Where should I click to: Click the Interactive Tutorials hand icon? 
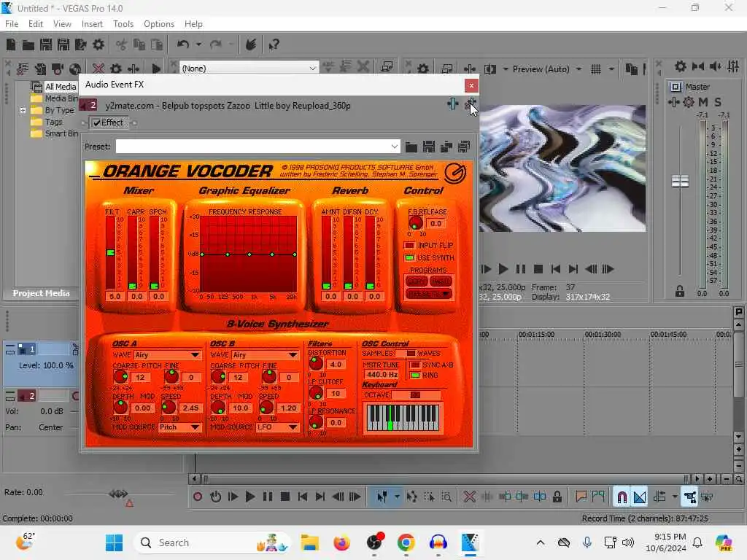tap(251, 44)
